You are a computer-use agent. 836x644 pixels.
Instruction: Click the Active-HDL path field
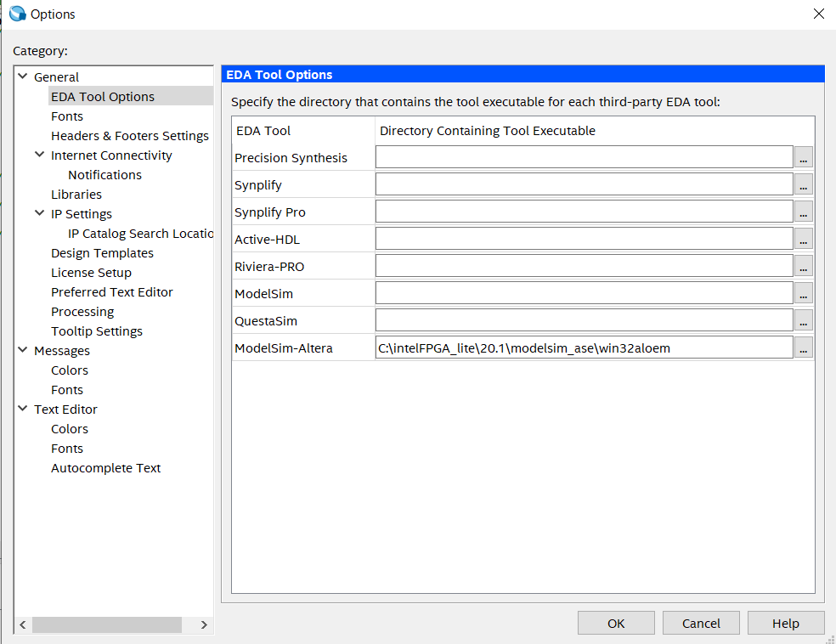click(x=585, y=239)
